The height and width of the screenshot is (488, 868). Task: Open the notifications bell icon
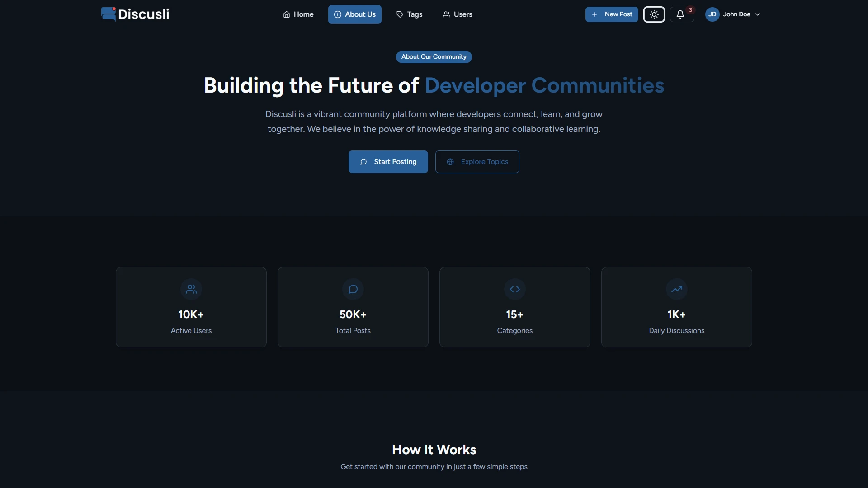pyautogui.click(x=680, y=14)
